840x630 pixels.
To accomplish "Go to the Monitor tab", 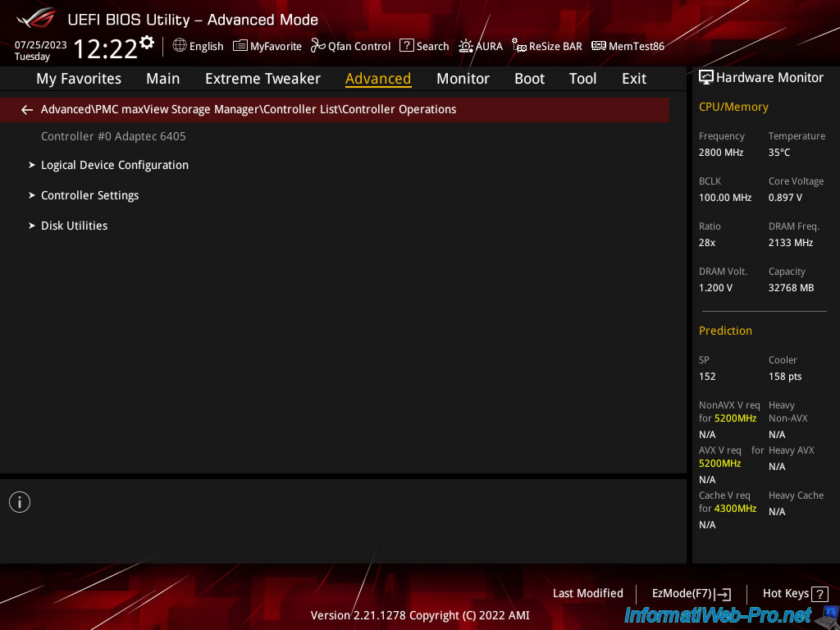I will pos(463,79).
